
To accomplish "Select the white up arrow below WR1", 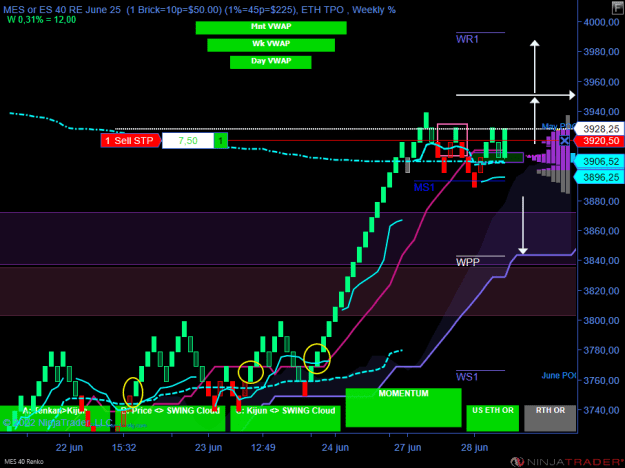I will 535,66.
